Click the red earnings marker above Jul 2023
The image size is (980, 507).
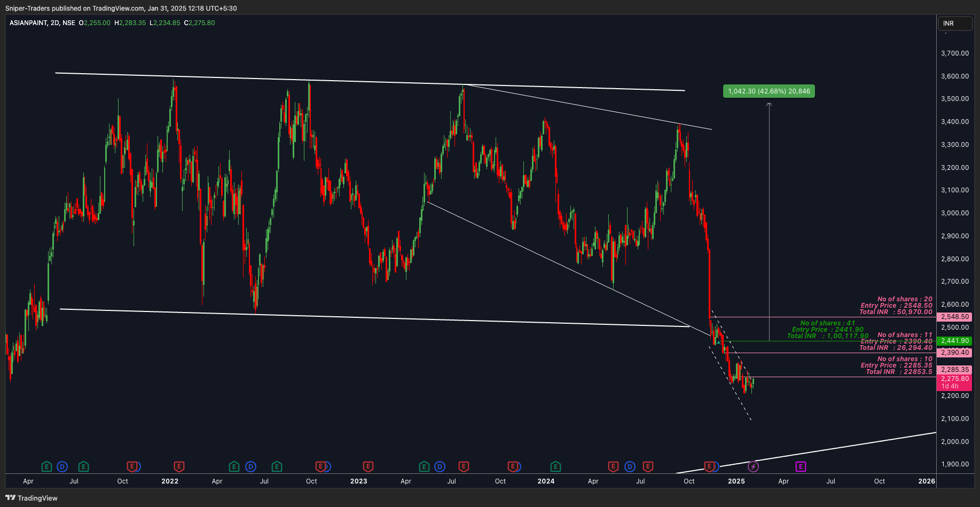point(464,466)
